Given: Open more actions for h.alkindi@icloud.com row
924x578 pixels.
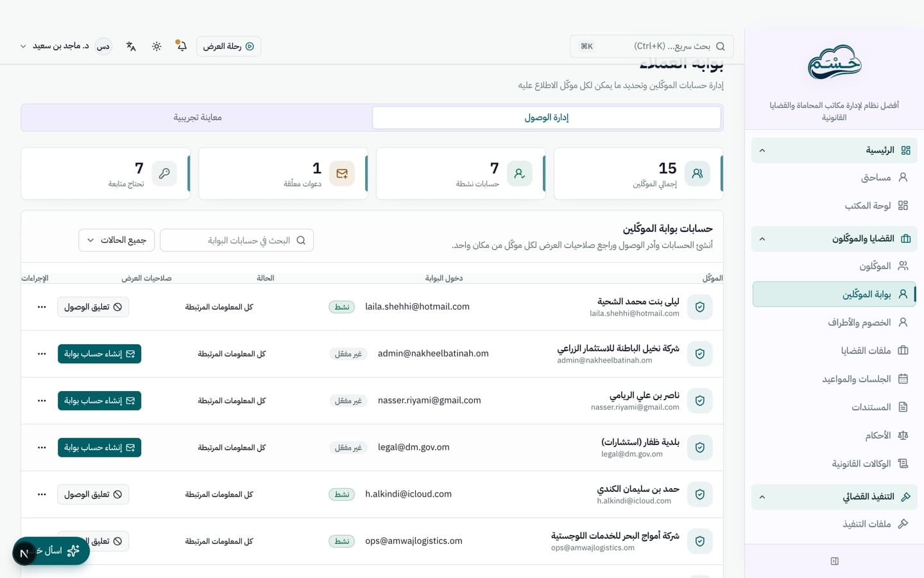Looking at the screenshot, I should click(x=42, y=495).
